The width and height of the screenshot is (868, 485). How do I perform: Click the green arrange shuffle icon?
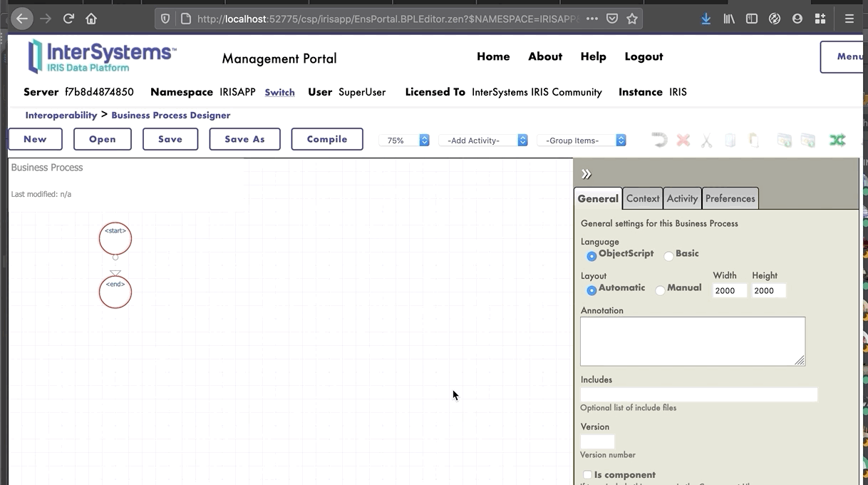coord(837,140)
